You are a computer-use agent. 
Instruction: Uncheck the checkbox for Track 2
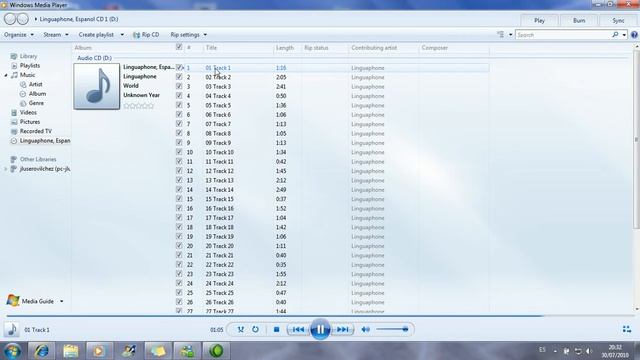(179, 76)
